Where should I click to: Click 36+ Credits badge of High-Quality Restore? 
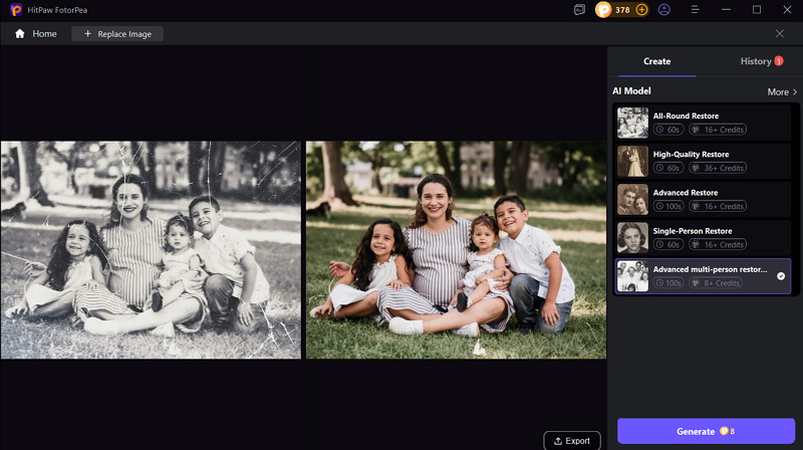pos(717,168)
